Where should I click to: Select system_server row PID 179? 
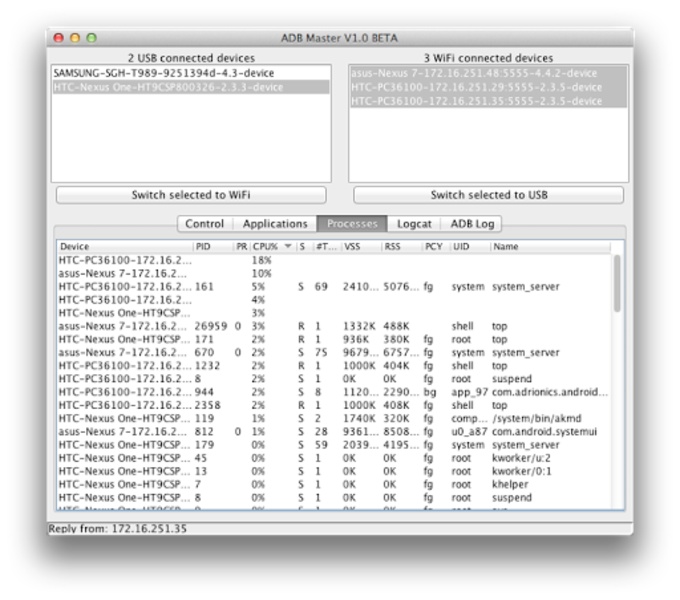(334, 445)
